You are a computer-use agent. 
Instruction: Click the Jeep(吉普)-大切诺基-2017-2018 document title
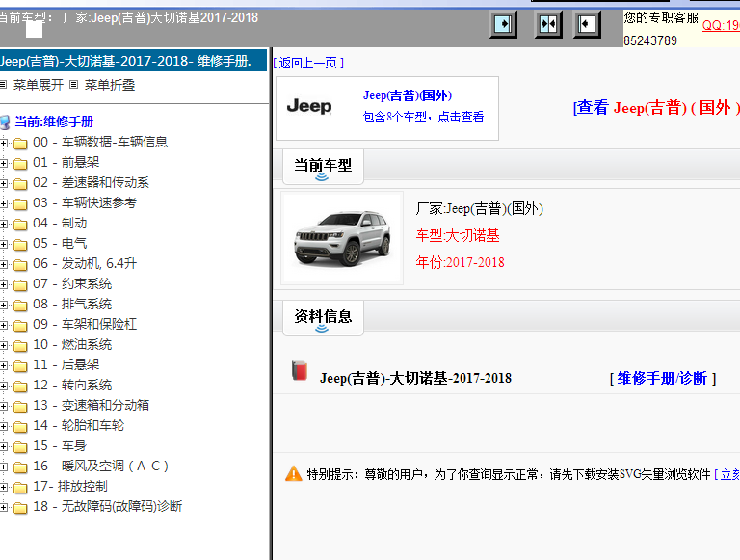coord(415,378)
